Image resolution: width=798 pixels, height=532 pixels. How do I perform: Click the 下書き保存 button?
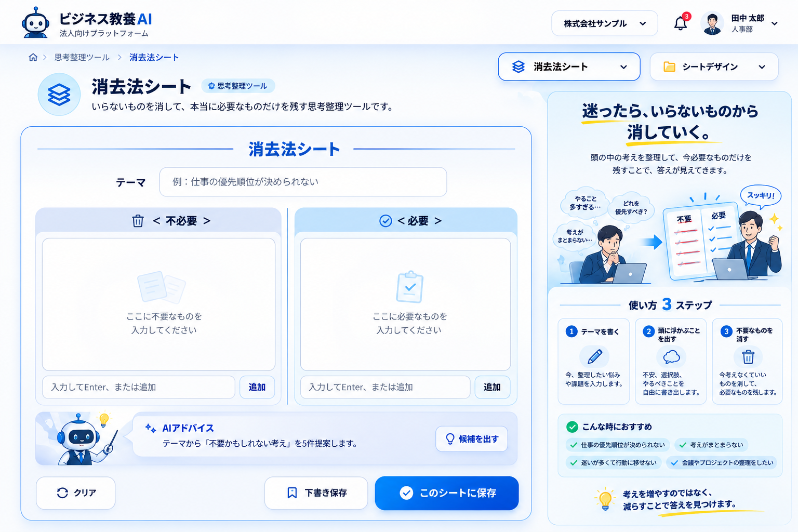[x=316, y=493]
